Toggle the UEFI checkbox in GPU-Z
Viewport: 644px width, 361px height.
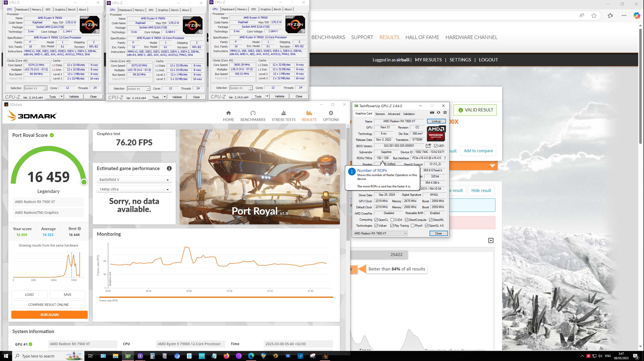tap(436, 146)
